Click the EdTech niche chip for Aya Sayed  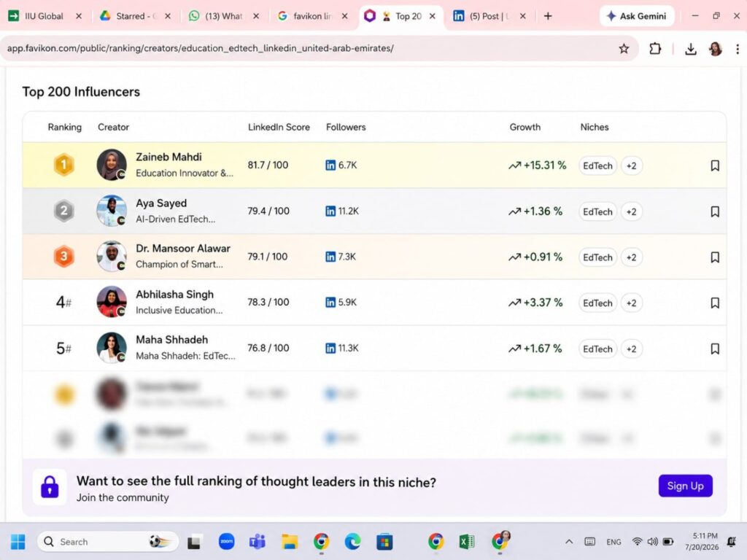(597, 212)
